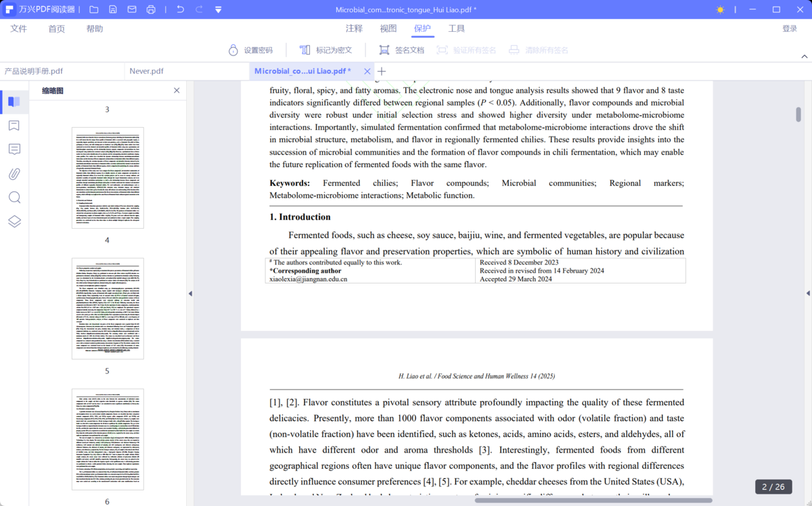Open the layers panel icon

14,221
